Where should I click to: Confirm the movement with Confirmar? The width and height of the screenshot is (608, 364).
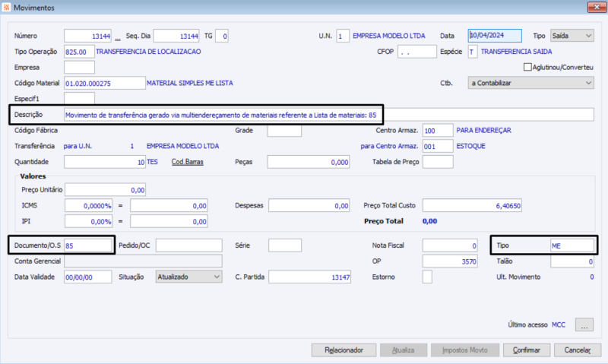527,350
